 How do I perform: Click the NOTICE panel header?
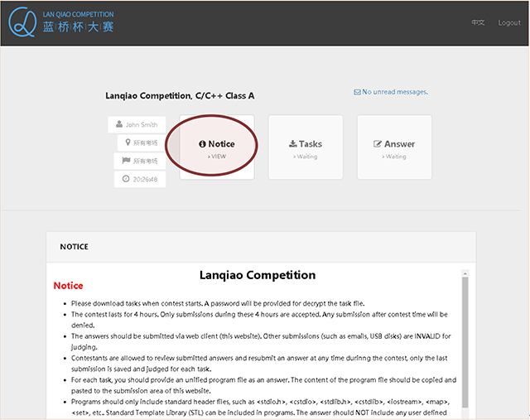[75, 247]
